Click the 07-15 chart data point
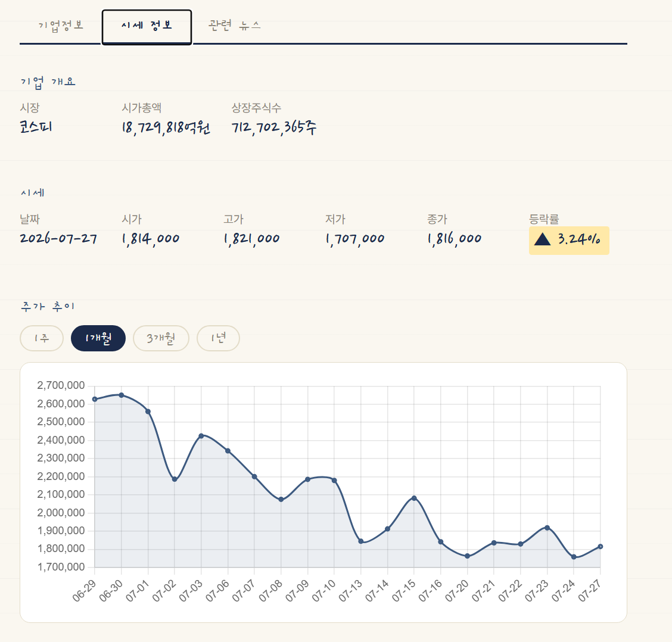This screenshot has height=642, width=672. 414,498
